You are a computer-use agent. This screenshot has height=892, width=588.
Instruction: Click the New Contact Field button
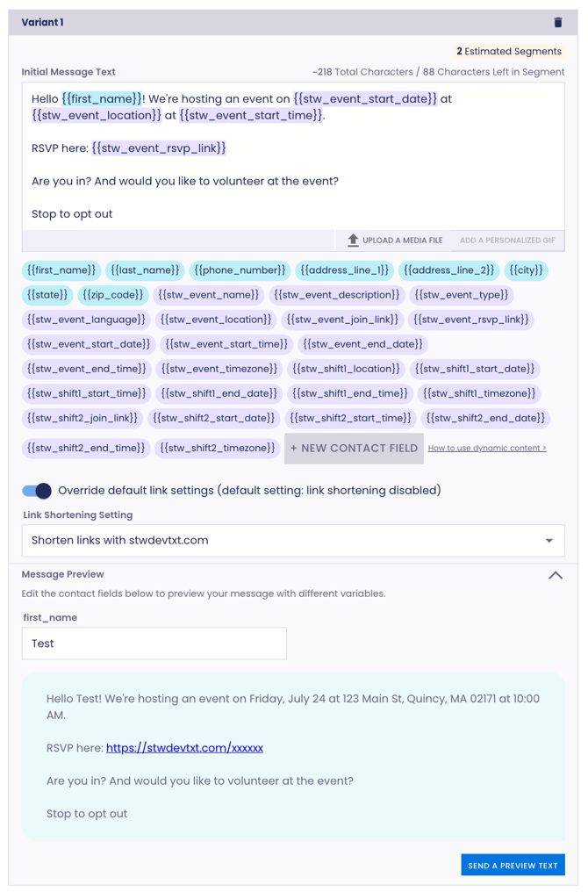pyautogui.click(x=354, y=449)
